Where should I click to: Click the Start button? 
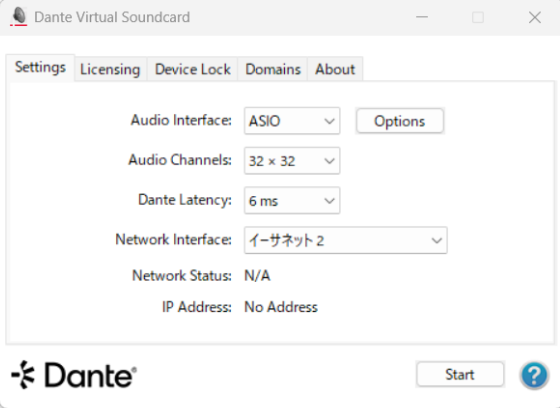tap(460, 374)
